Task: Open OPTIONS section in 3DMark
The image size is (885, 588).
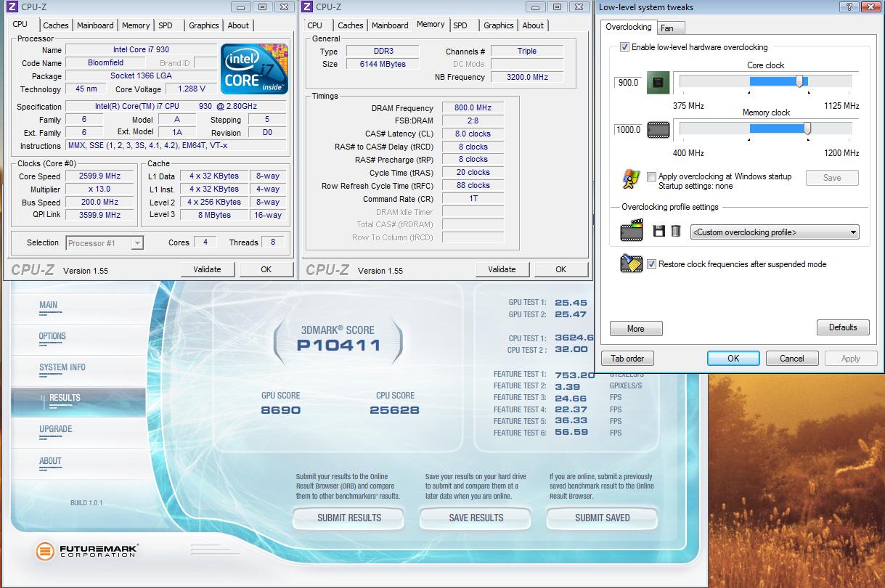Action: (52, 337)
